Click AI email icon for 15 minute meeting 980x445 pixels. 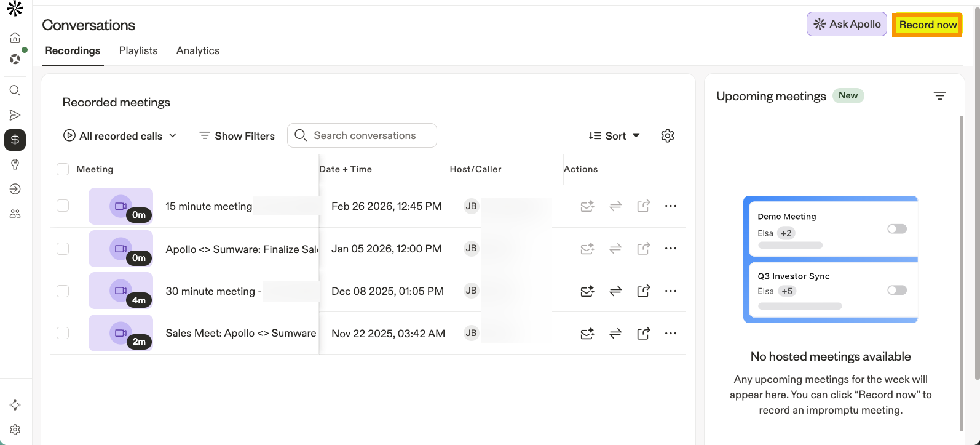[587, 206]
